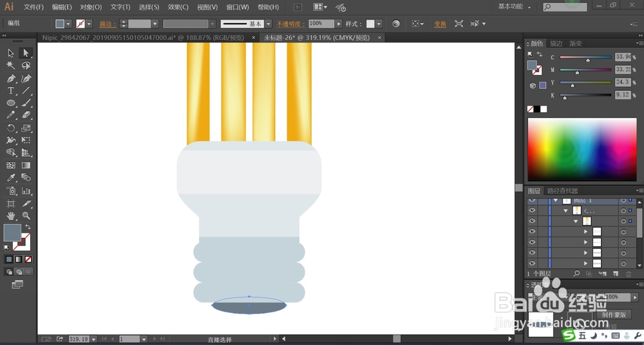Click the Delete Selection trash icon
The width and height of the screenshot is (644, 345).
pyautogui.click(x=629, y=273)
